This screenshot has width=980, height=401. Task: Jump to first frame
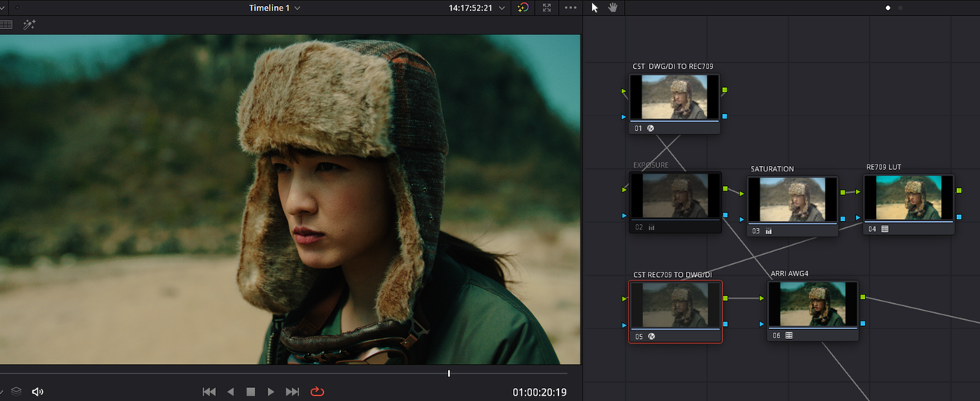pos(208,392)
